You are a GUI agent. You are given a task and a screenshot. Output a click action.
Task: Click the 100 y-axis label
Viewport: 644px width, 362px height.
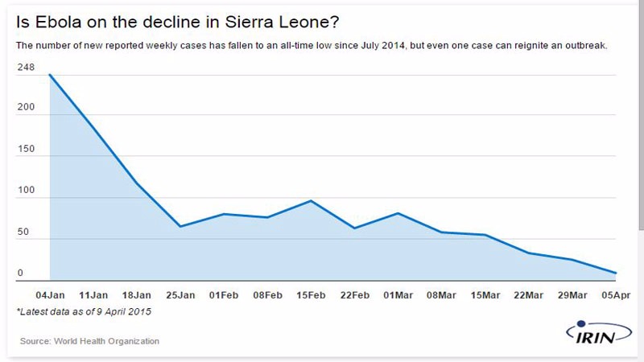pyautogui.click(x=26, y=190)
